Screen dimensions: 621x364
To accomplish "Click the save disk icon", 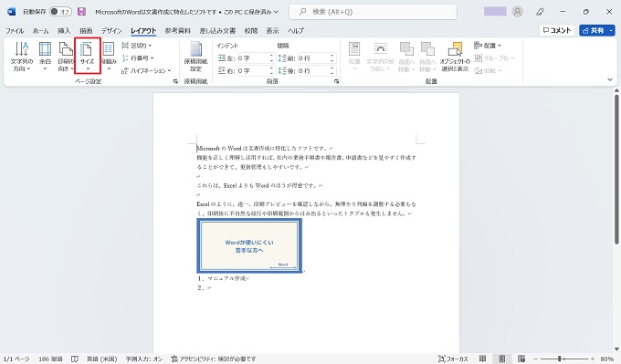I will click(x=81, y=12).
